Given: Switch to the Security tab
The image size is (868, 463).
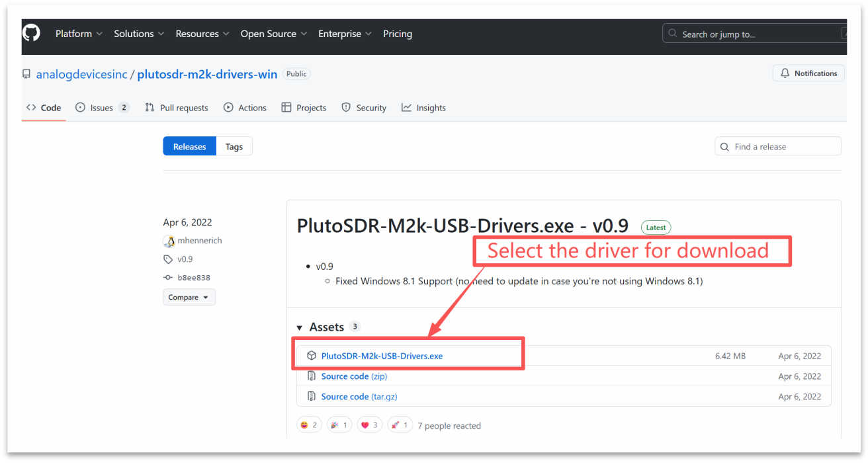Looking at the screenshot, I should click(x=364, y=108).
